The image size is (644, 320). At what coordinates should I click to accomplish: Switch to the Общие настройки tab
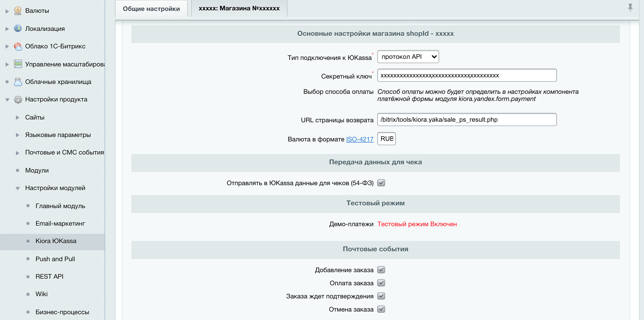point(151,9)
